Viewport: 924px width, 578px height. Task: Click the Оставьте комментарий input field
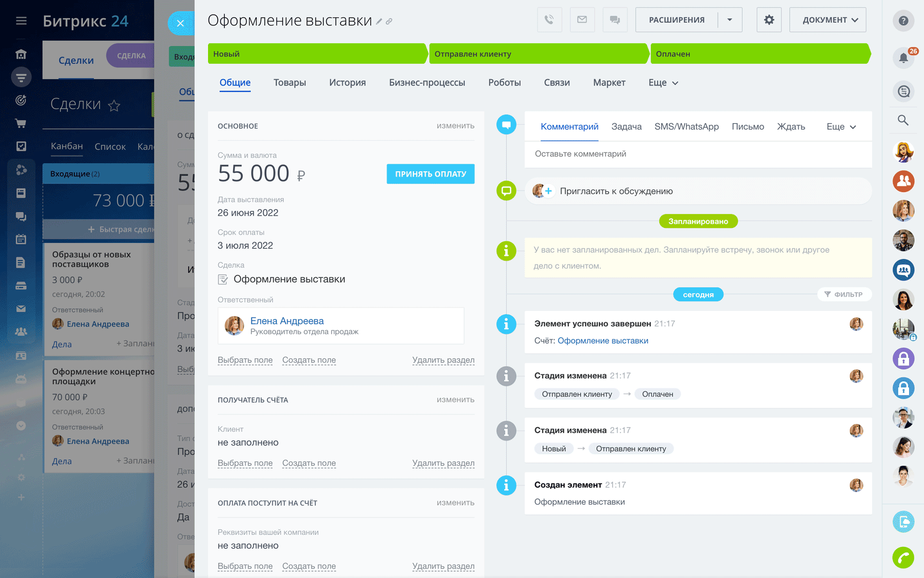[695, 154]
